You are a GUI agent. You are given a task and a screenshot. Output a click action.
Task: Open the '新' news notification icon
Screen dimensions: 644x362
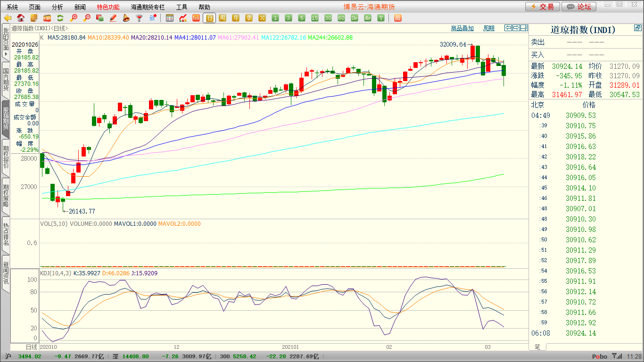click(152, 18)
